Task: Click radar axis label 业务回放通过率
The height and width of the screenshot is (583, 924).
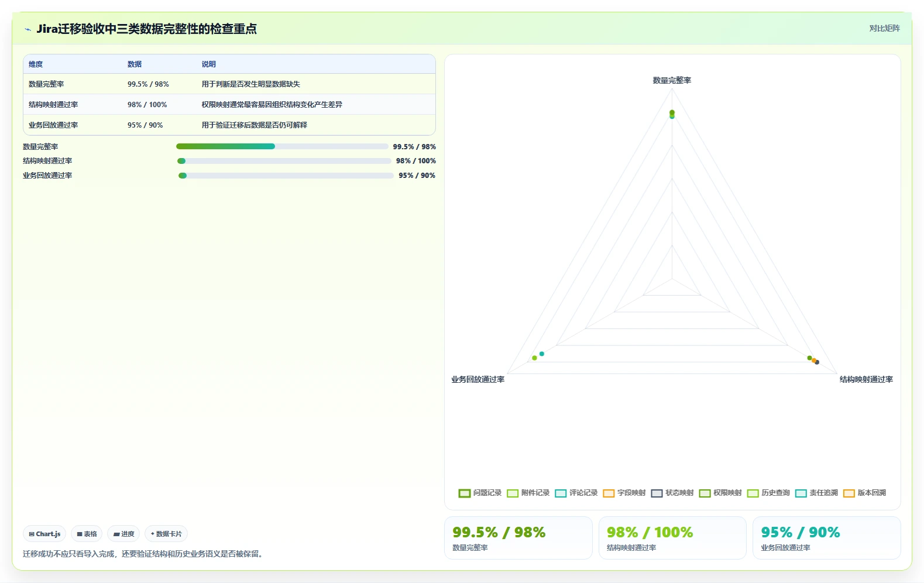Action: tap(478, 380)
